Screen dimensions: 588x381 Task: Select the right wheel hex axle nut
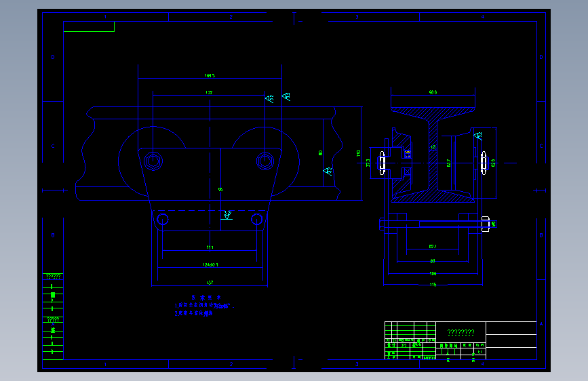265,161
